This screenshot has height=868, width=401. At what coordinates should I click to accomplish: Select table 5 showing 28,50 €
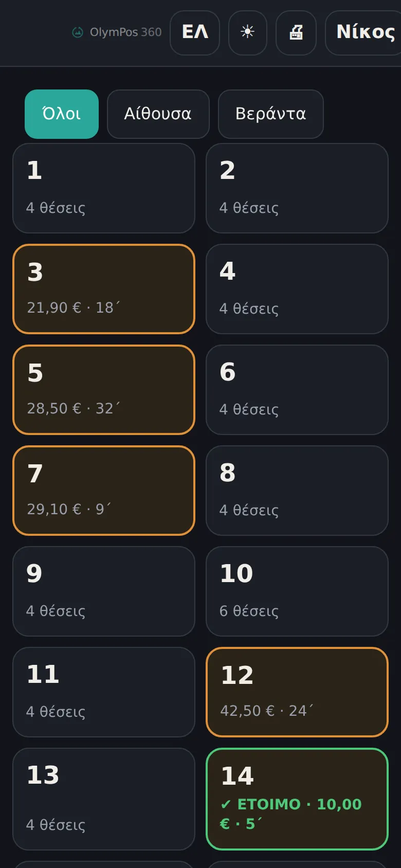pos(104,390)
